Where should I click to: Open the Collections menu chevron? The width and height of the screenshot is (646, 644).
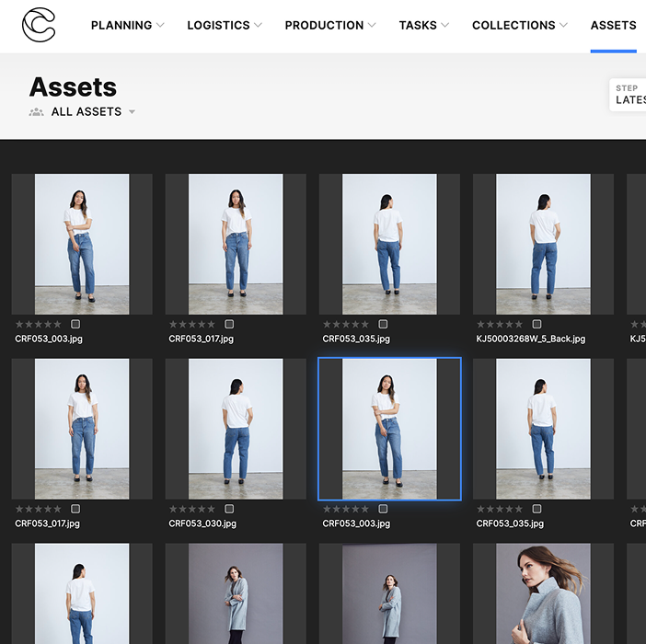click(563, 25)
